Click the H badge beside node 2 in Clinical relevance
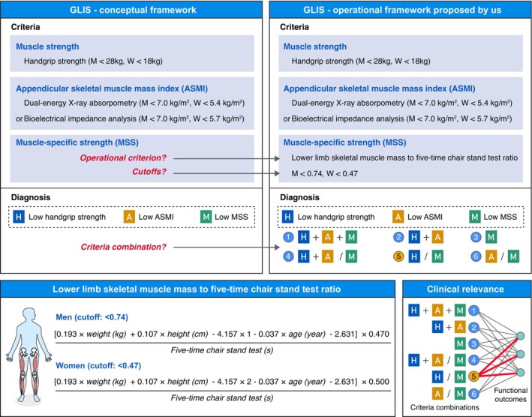 point(437,327)
